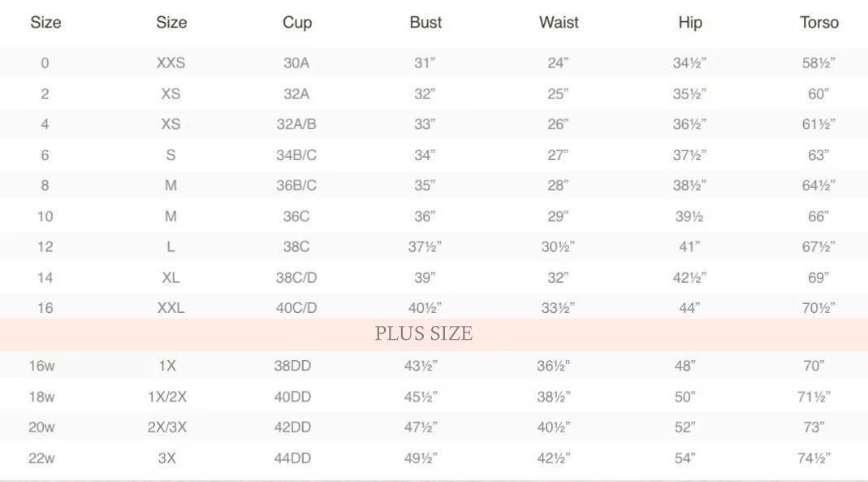868x482 pixels.
Task: Click the Bust column header
Action: pyautogui.click(x=425, y=23)
